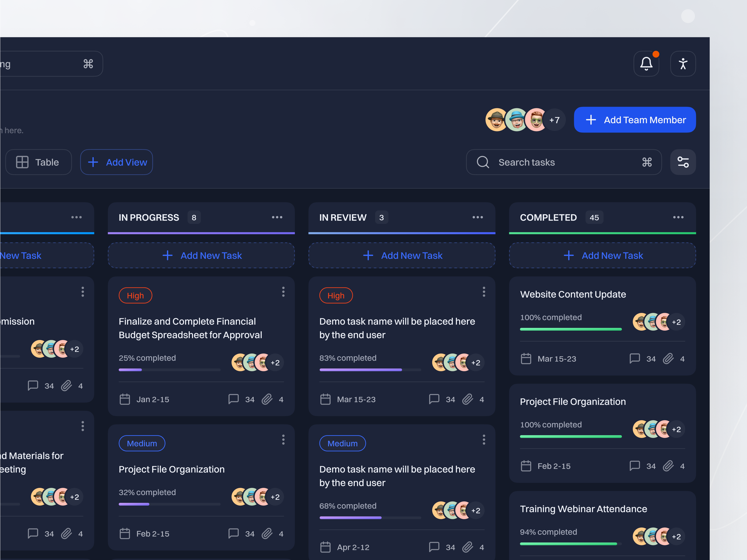Open the IN REVIEW column three-dot menu
The height and width of the screenshot is (560, 747).
(477, 217)
